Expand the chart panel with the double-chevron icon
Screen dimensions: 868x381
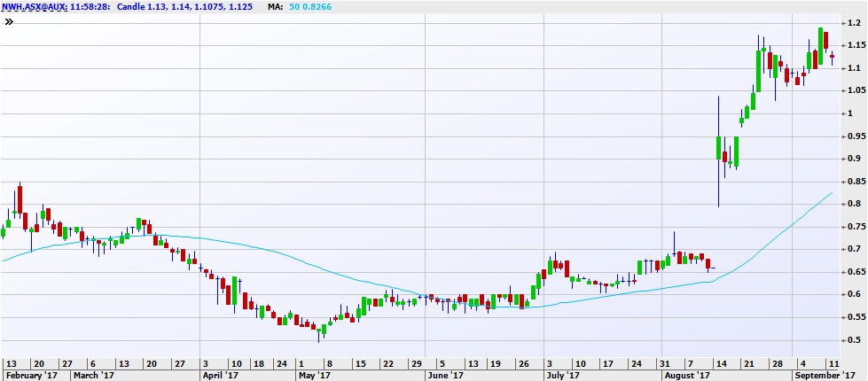tap(8, 22)
